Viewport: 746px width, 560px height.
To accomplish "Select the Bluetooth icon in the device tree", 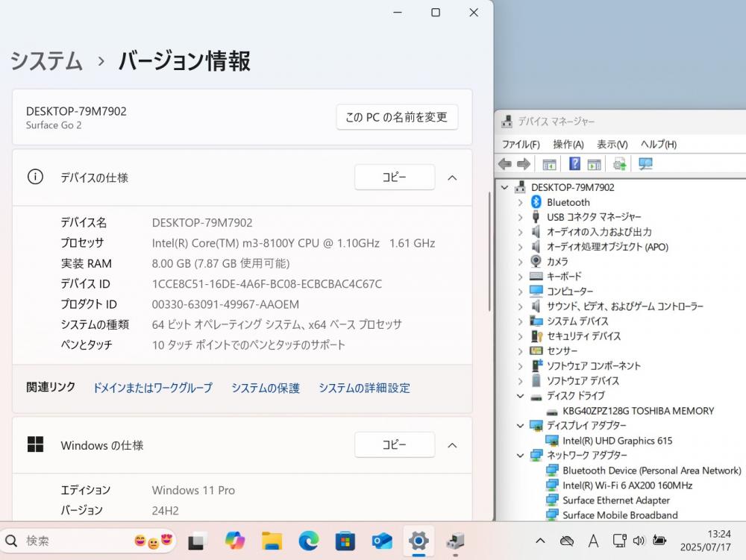I will (536, 202).
